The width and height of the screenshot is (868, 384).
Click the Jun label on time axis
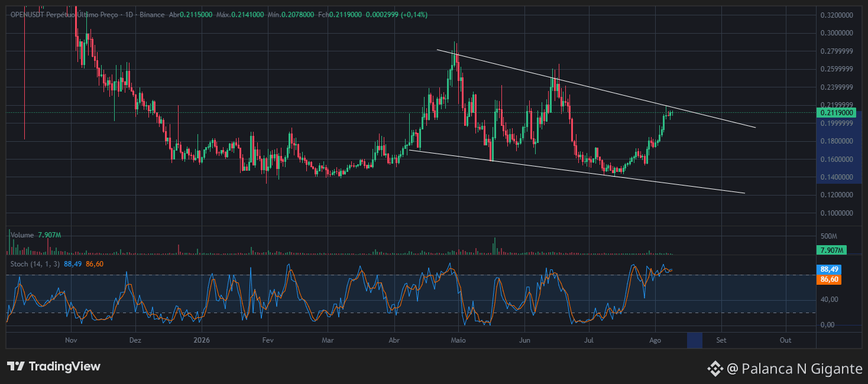pos(524,340)
